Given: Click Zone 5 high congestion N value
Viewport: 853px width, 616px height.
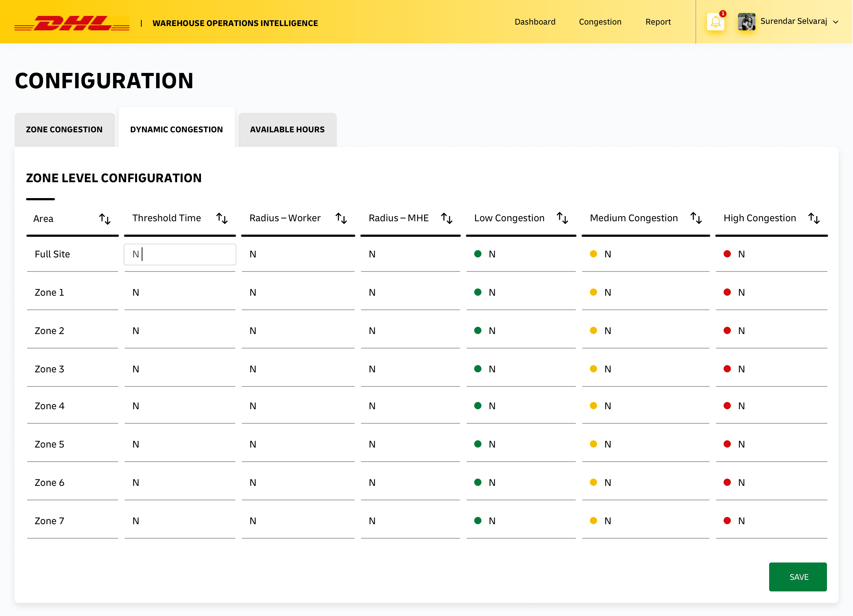Looking at the screenshot, I should [x=741, y=445].
